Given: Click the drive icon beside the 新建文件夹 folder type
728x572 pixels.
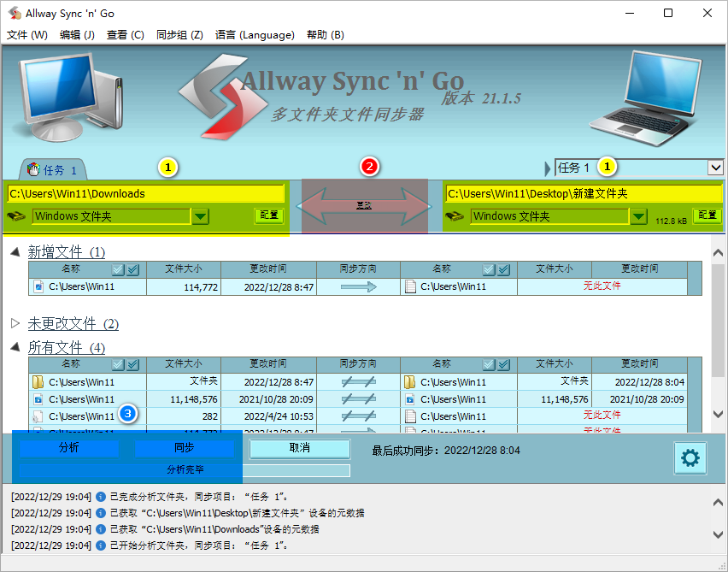Looking at the screenshot, I should pos(454,216).
